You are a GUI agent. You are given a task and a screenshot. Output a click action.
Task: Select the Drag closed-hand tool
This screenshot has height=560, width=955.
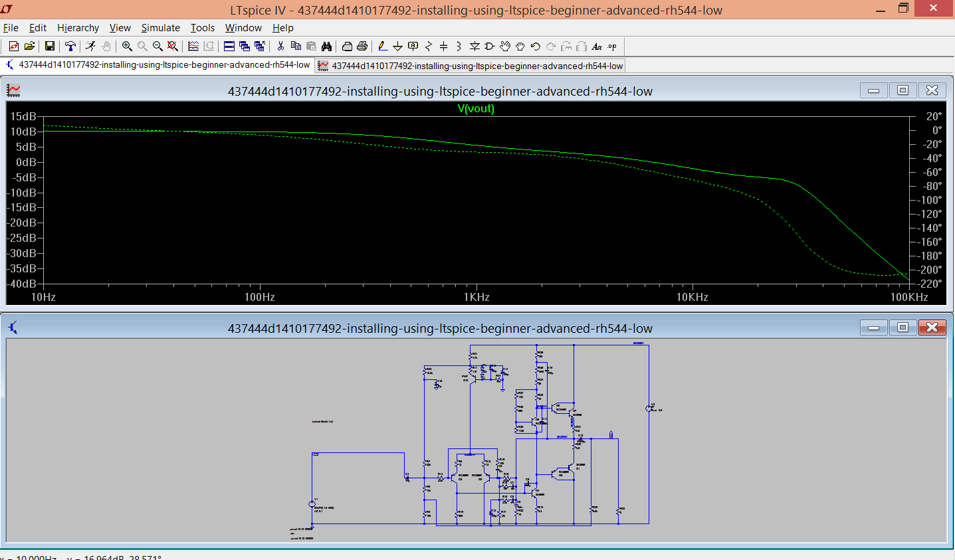tap(520, 46)
